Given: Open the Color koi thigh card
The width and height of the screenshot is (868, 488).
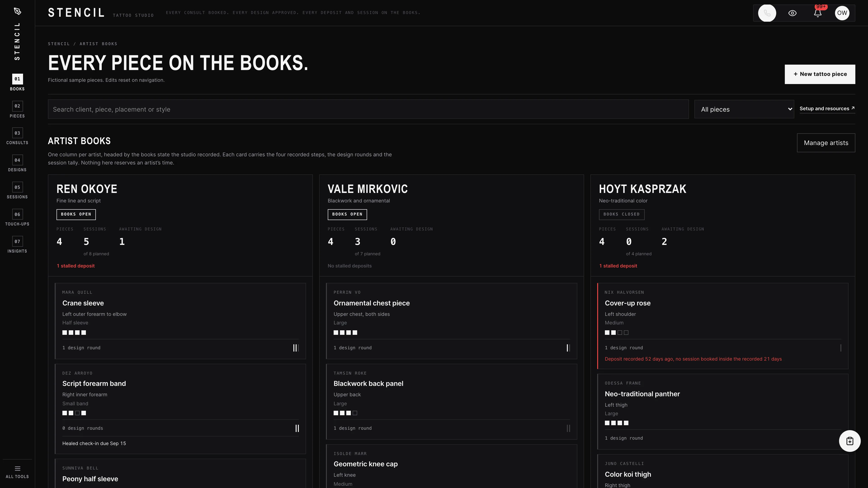Looking at the screenshot, I should point(722,471).
